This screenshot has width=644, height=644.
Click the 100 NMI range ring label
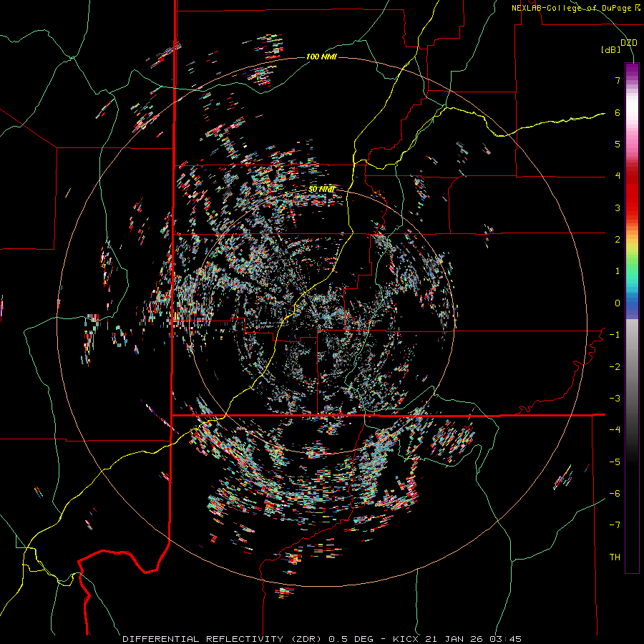(321, 57)
